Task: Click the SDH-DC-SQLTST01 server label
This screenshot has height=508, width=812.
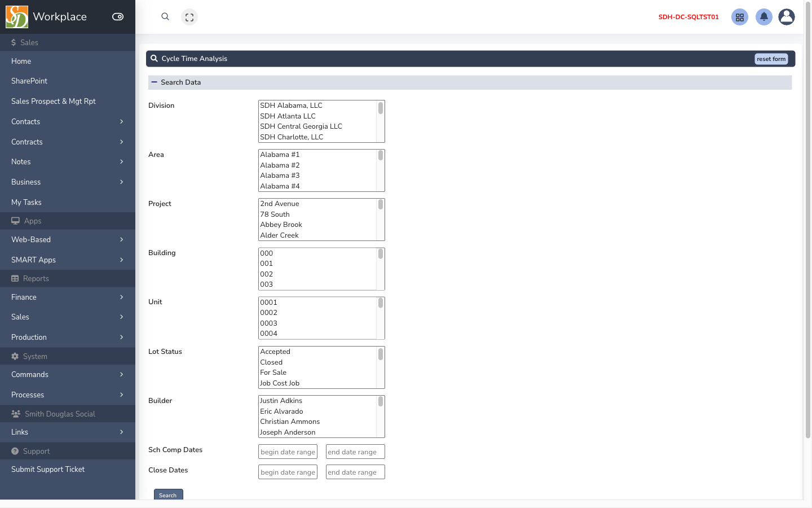Action: [x=689, y=17]
